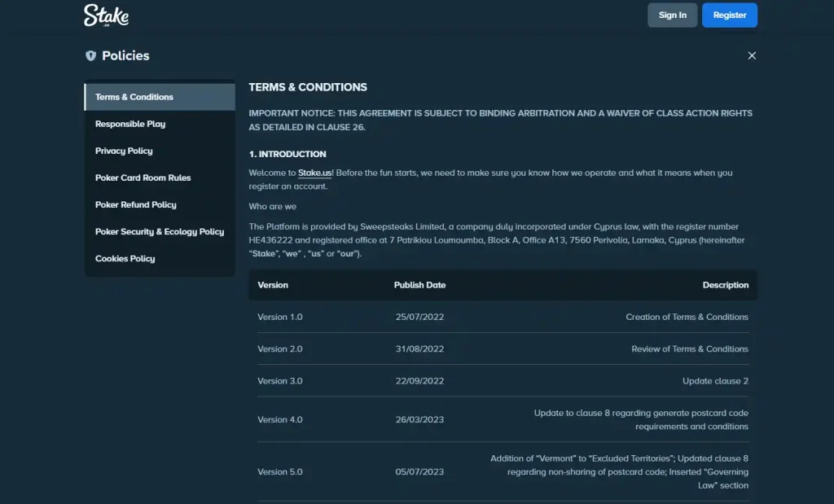Click the 22/09/2022 date cell

click(419, 381)
